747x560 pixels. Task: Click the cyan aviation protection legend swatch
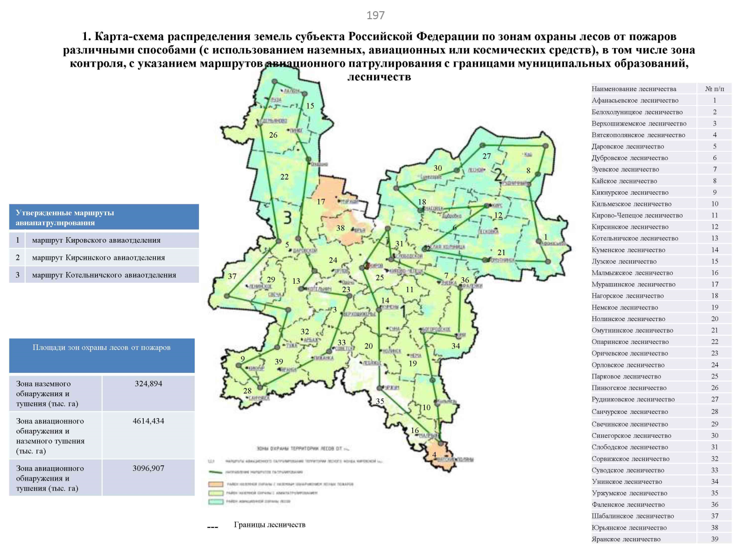tap(215, 502)
